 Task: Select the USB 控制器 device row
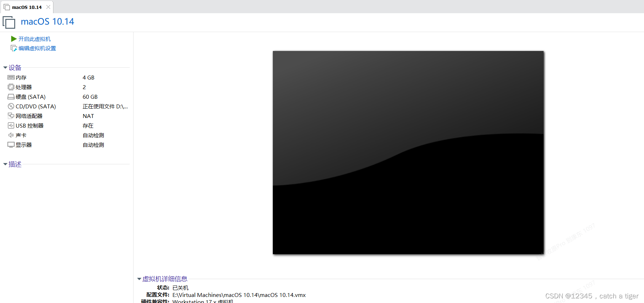68,125
